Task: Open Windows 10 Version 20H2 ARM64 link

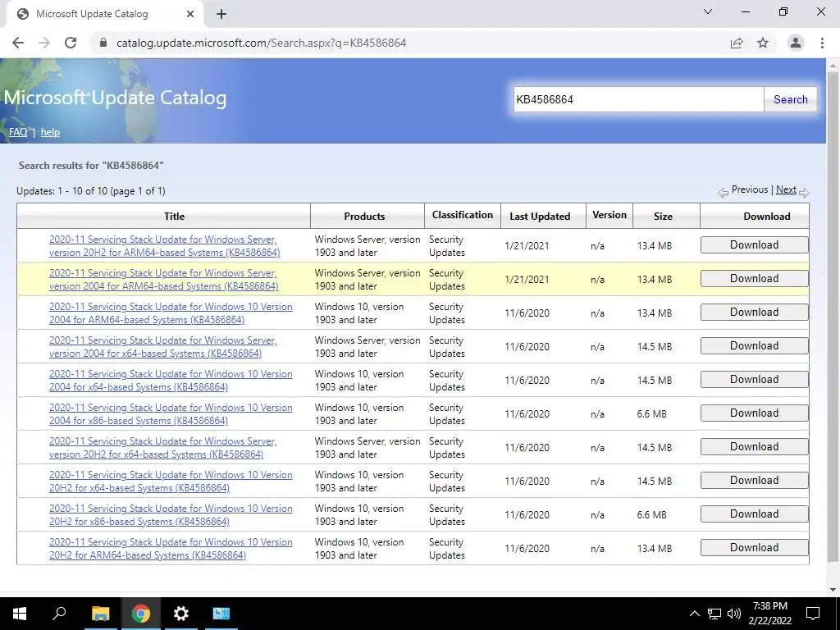Action: [171, 549]
